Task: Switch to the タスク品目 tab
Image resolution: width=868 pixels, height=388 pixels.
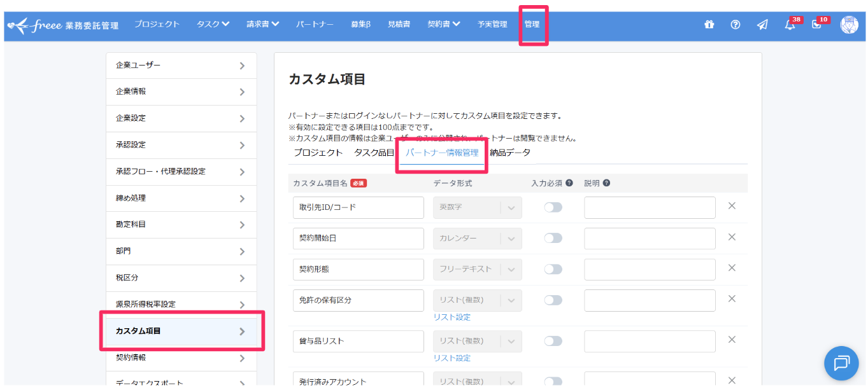Action: pos(374,153)
